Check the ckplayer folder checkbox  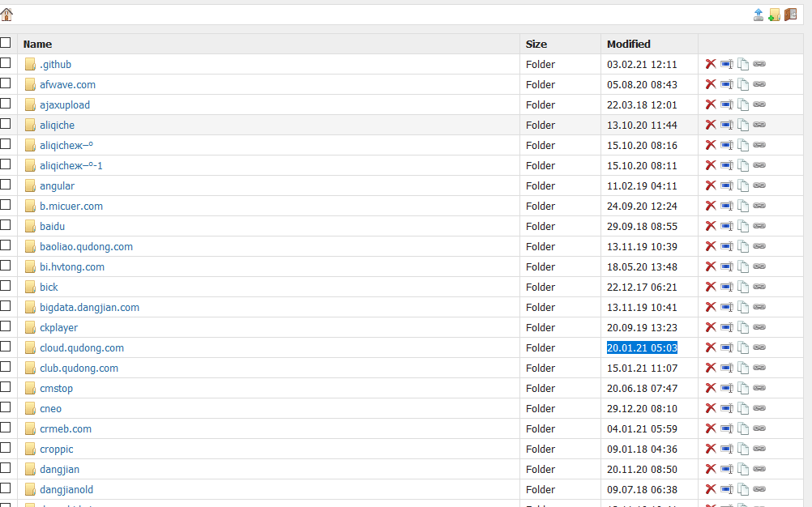[x=5, y=326]
